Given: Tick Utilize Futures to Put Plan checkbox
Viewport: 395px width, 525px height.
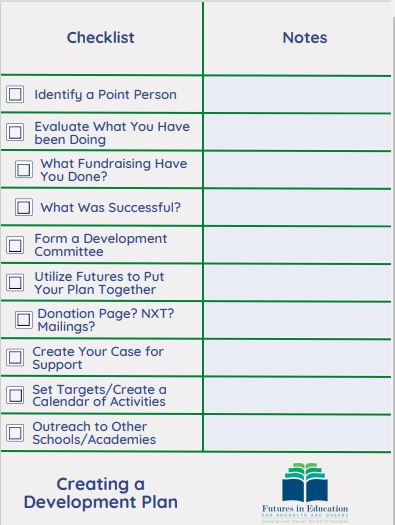Looking at the screenshot, I should coord(15,283).
